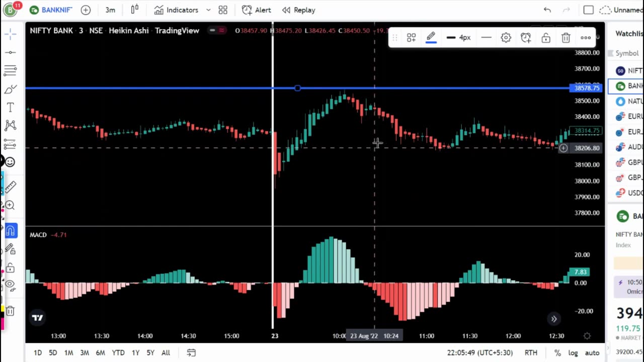Select the brush drawing tool
Image resolution: width=644 pixels, height=362 pixels.
pyautogui.click(x=10, y=89)
